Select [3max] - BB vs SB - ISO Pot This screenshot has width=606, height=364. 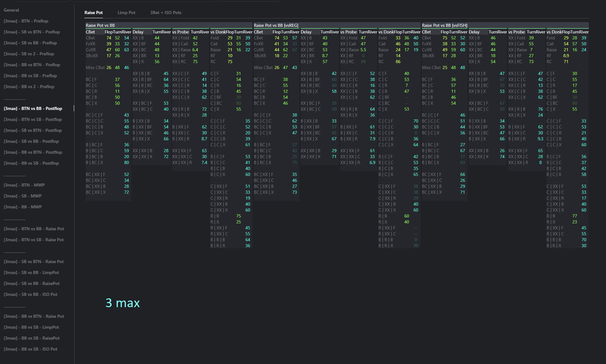(31, 349)
